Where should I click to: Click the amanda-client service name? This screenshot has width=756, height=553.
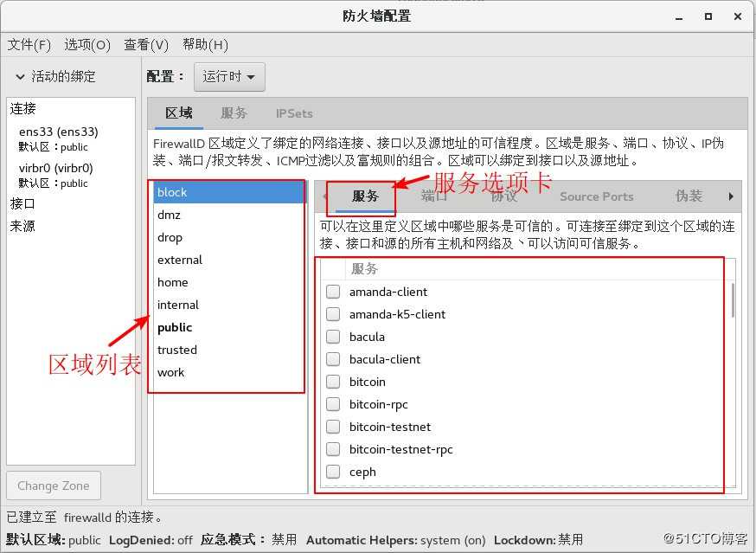[x=388, y=292]
